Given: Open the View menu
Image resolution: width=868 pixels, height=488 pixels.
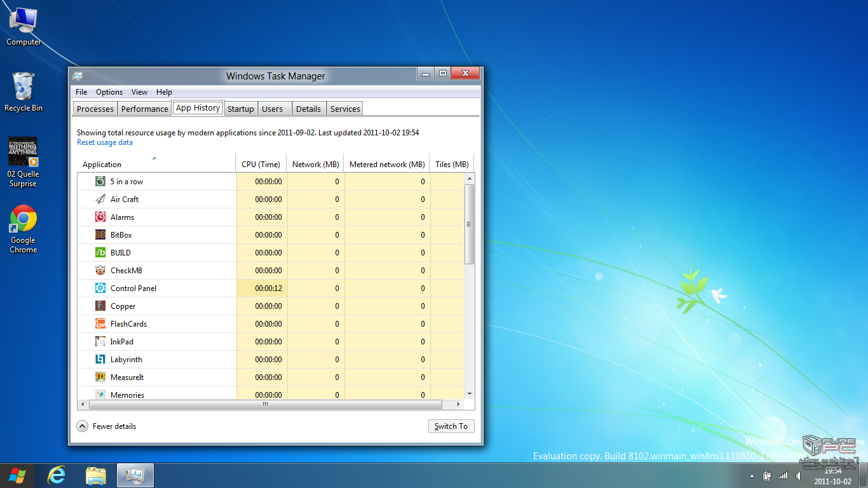Looking at the screenshot, I should click(x=139, y=92).
